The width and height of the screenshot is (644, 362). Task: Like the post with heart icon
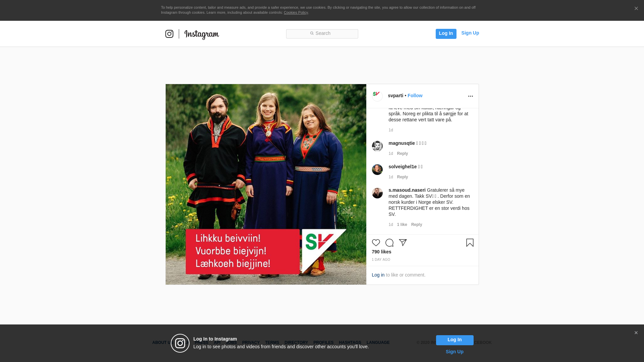click(376, 243)
